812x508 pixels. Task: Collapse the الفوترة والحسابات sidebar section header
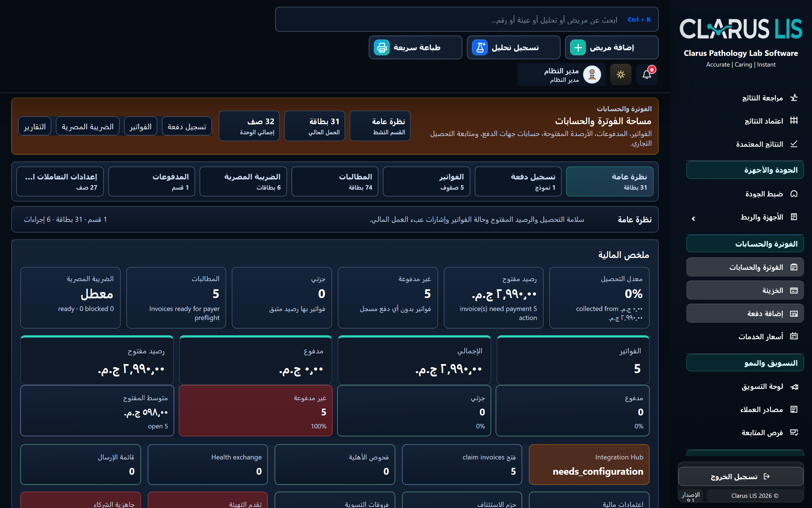pyautogui.click(x=745, y=244)
